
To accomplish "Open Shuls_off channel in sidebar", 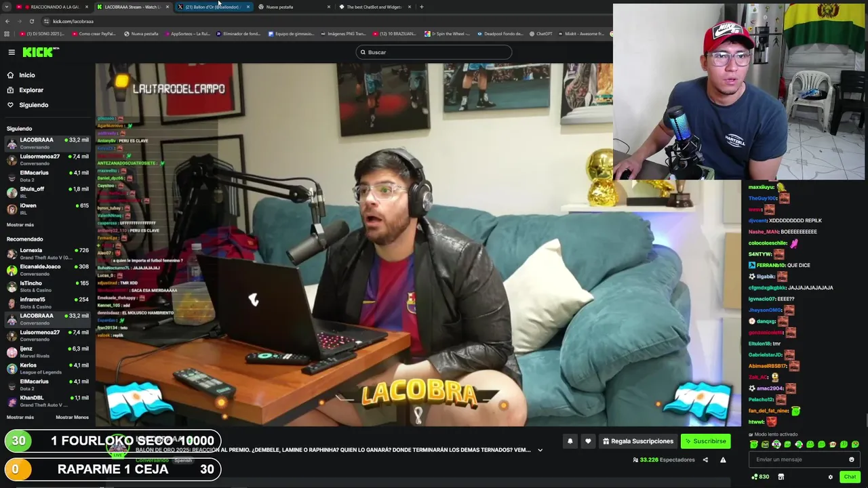I will click(x=47, y=192).
